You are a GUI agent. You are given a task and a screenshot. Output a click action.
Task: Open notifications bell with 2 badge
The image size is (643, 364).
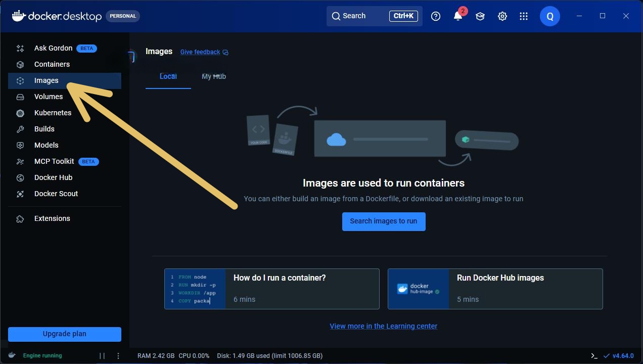click(459, 15)
